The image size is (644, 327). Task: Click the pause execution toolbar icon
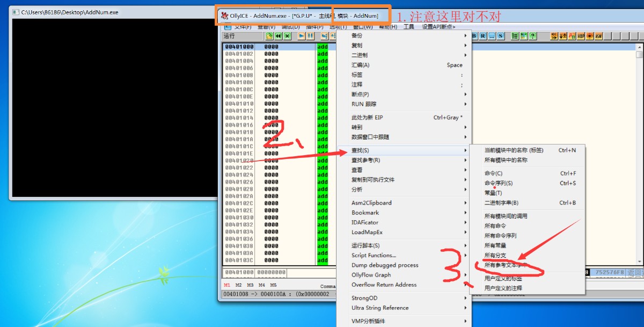(310, 36)
